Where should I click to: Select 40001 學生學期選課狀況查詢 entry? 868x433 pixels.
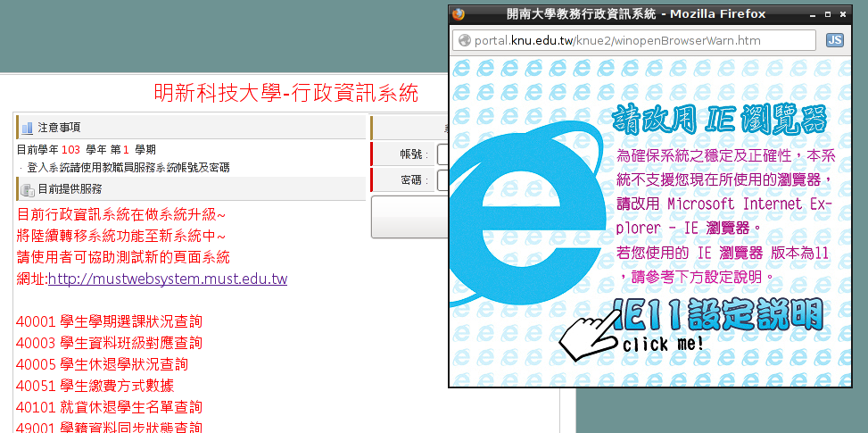click(109, 321)
